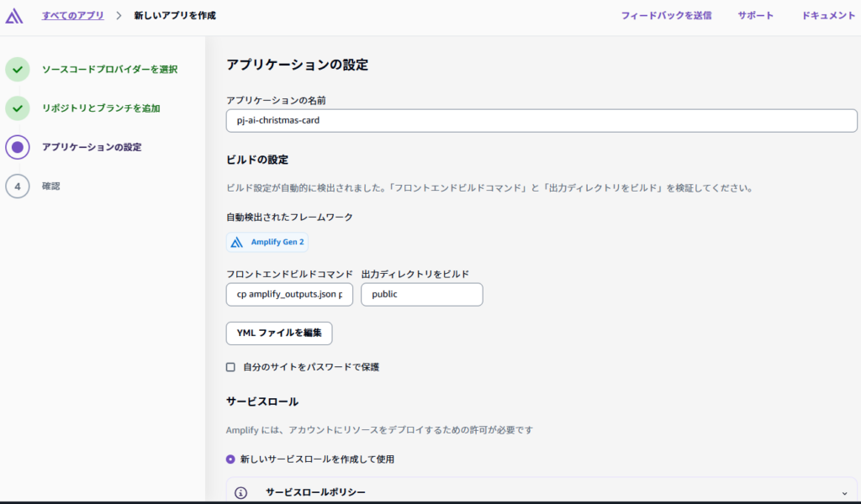Click フィードバックを送信 link
The height and width of the screenshot is (504, 861).
666,16
